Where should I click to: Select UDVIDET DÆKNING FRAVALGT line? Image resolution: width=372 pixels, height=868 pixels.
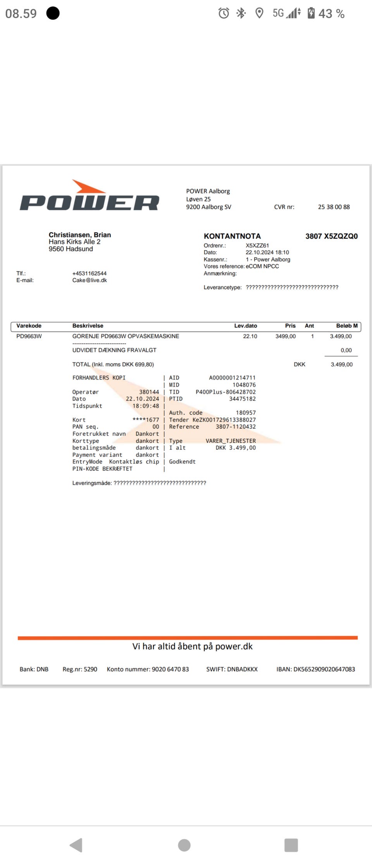pyautogui.click(x=114, y=350)
